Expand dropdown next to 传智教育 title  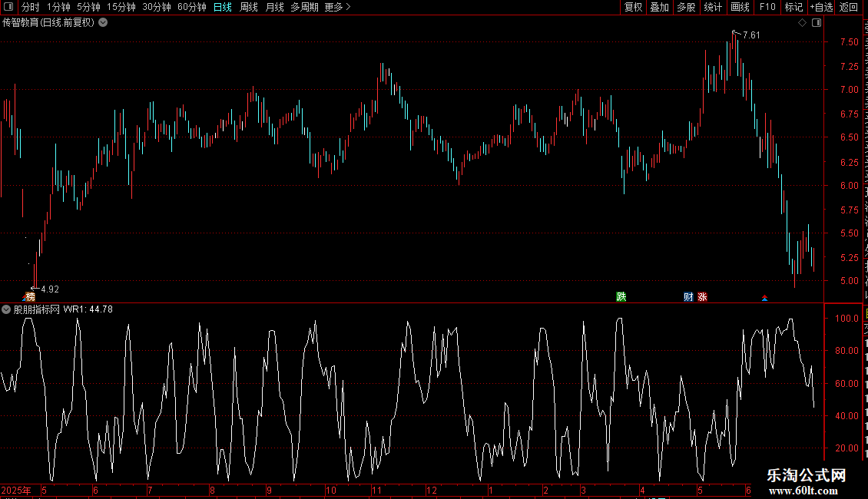pos(103,23)
